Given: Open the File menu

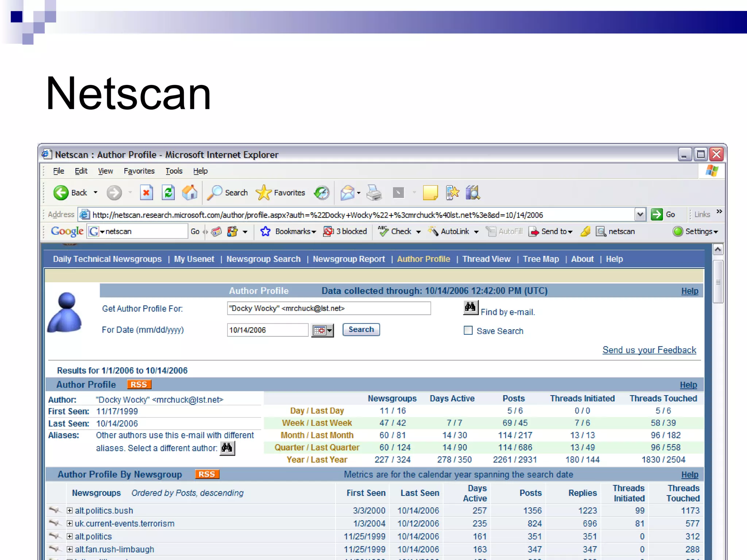Looking at the screenshot, I should (58, 171).
